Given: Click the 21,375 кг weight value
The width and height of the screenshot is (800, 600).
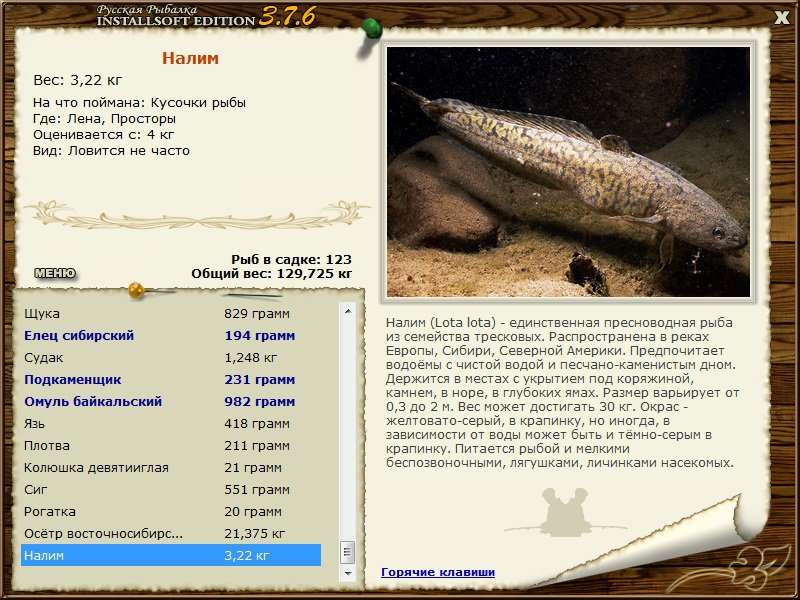Looking at the screenshot, I should (255, 533).
